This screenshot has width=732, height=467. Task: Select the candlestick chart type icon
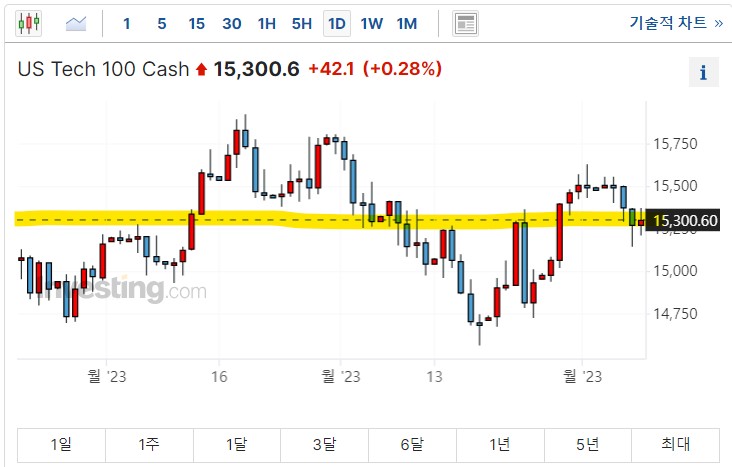28,23
